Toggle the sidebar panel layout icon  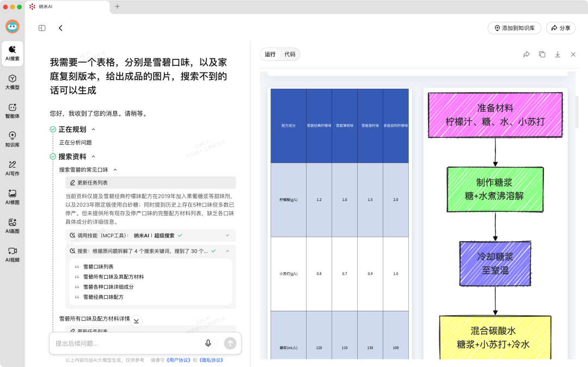coord(42,28)
